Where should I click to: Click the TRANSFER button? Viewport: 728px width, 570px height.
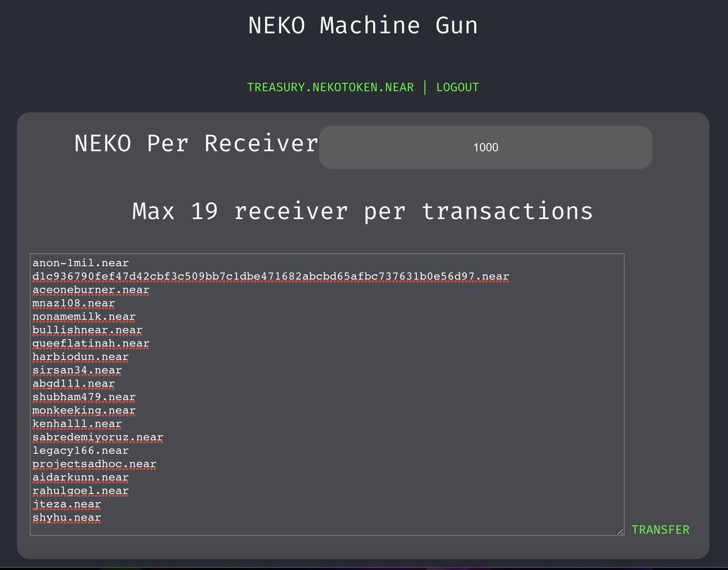pos(660,529)
